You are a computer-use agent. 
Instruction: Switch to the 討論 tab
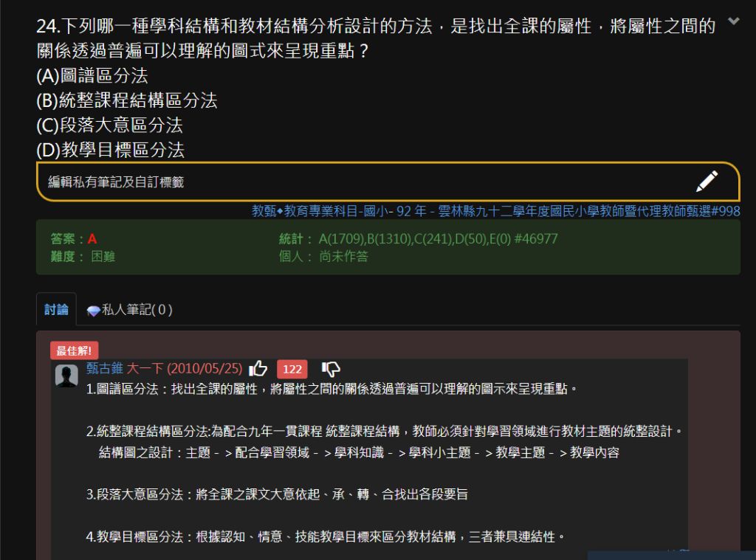click(56, 310)
